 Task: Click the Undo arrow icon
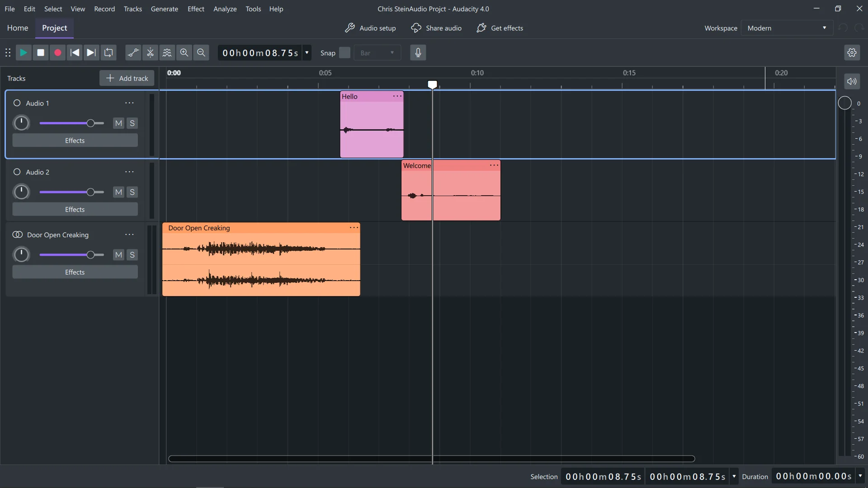pyautogui.click(x=843, y=28)
